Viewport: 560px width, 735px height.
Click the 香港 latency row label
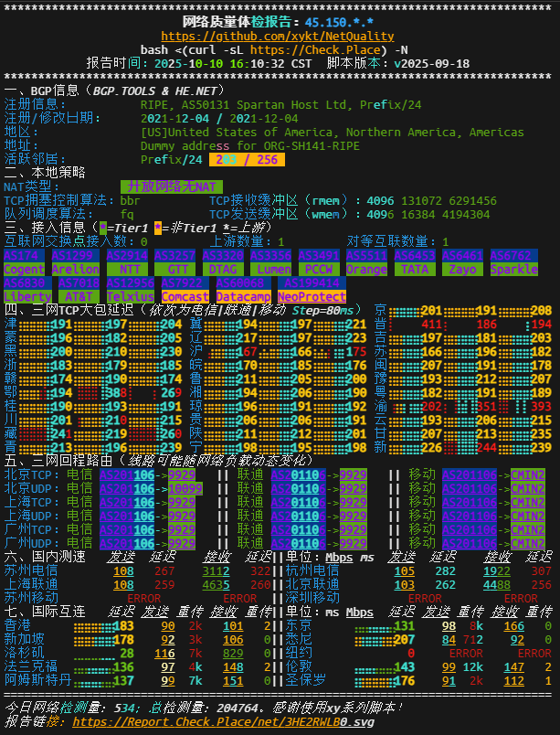tap(16, 625)
